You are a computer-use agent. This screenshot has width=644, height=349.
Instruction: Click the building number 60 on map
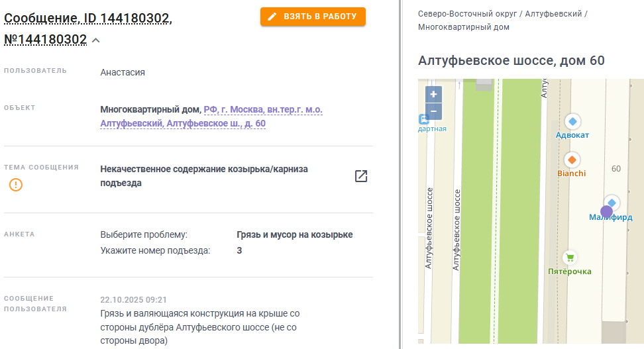click(616, 169)
